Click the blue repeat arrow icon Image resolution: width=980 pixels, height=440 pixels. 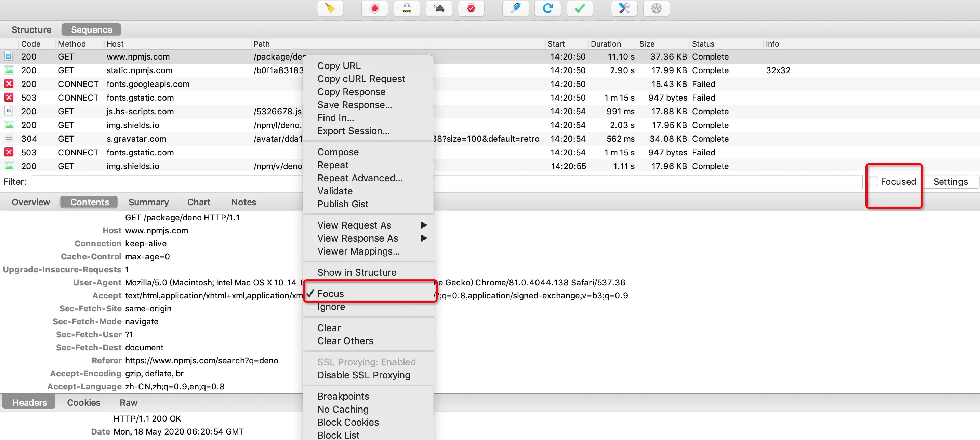[x=547, y=8]
